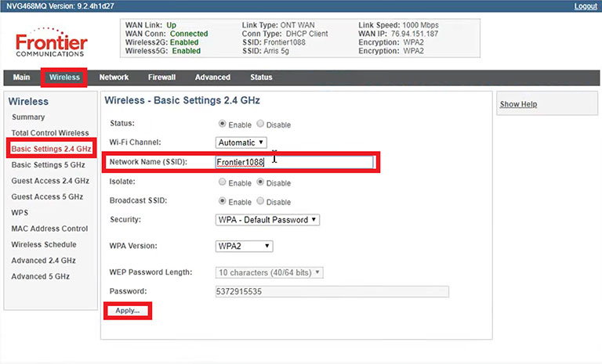Click the Network Name (SSID) field
Viewport: 602px width, 364px height.
click(294, 162)
